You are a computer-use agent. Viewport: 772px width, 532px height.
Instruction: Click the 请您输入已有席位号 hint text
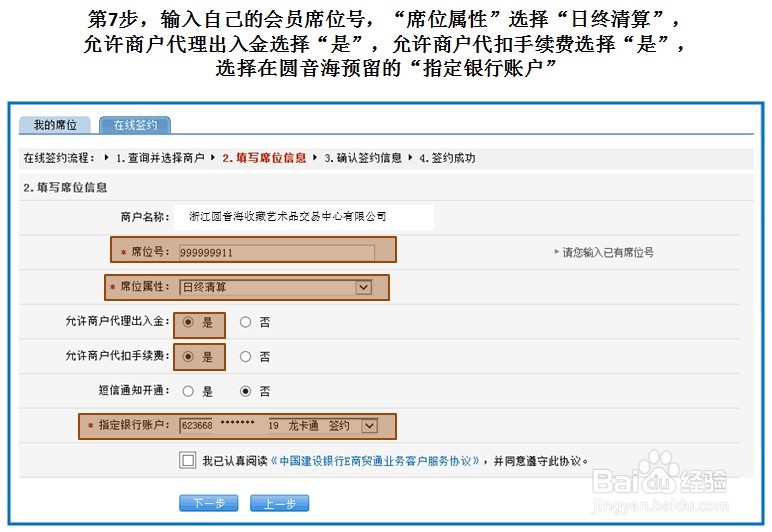[x=608, y=252]
